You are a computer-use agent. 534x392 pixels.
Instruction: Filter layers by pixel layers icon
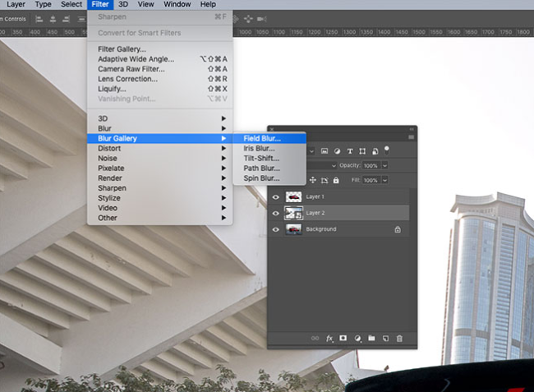[325, 151]
